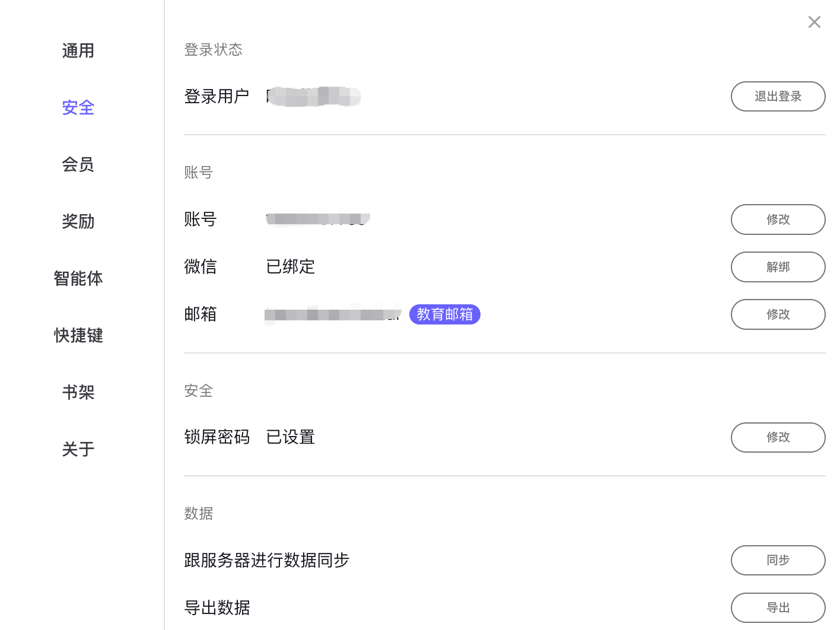The image size is (840, 630).
Task: Select the 安全 sidebar tab
Action: pos(78,108)
